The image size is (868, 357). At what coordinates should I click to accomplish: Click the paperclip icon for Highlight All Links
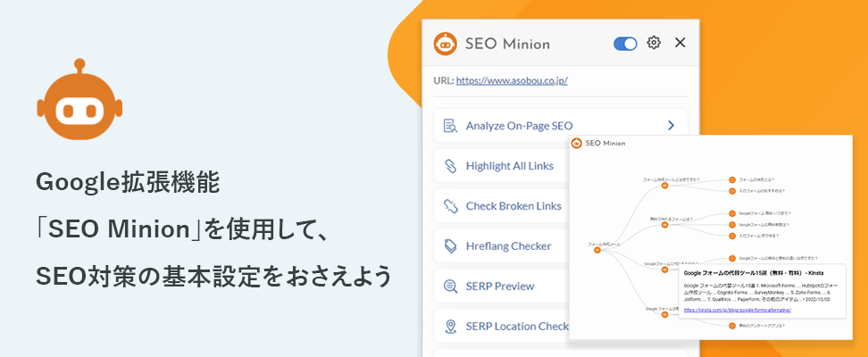click(451, 165)
